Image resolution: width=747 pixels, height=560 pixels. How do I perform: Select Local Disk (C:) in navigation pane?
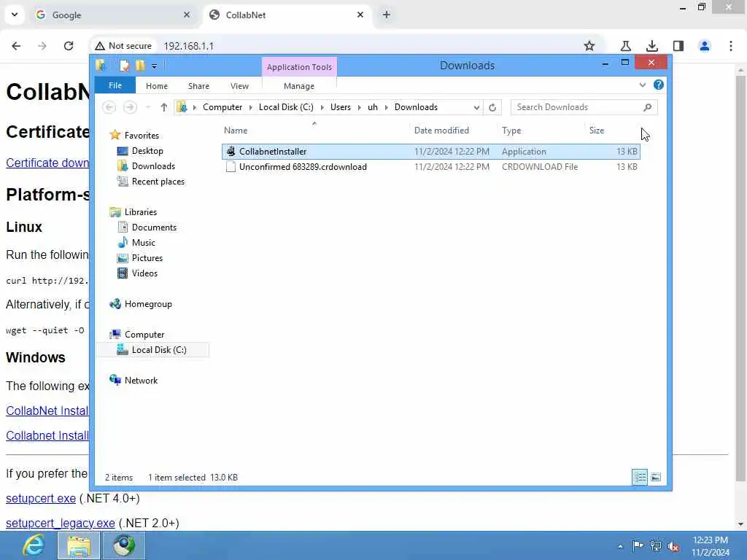(152, 350)
